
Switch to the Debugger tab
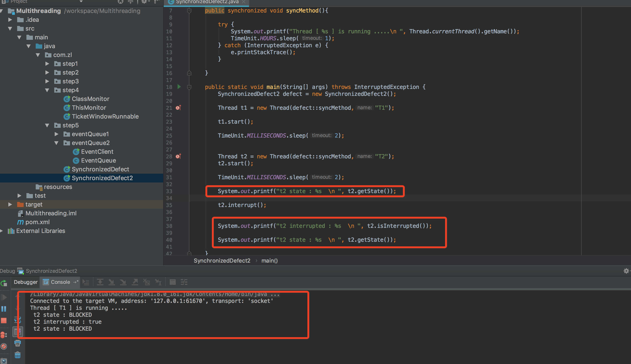pyautogui.click(x=25, y=282)
